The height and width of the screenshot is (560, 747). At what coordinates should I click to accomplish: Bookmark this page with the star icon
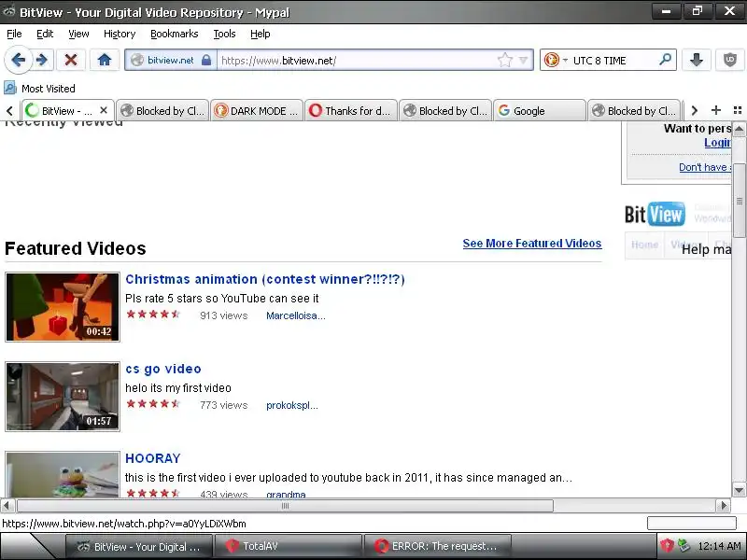coord(504,60)
